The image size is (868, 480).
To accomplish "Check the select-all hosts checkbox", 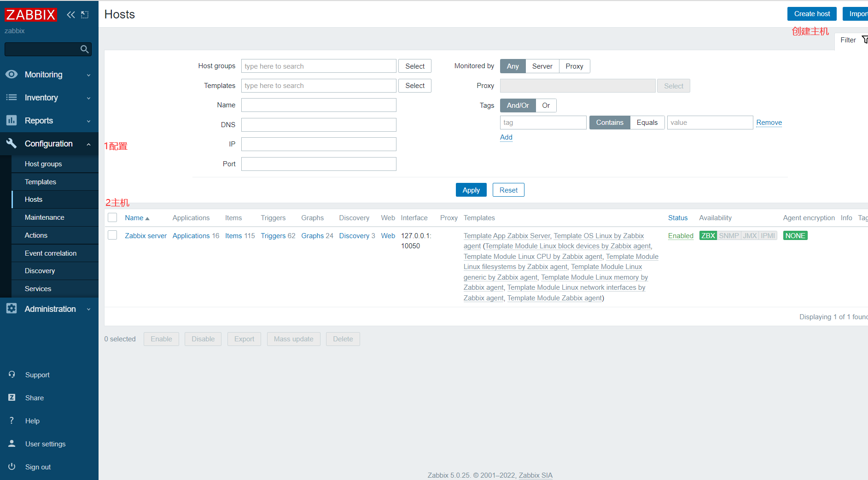I will (112, 217).
